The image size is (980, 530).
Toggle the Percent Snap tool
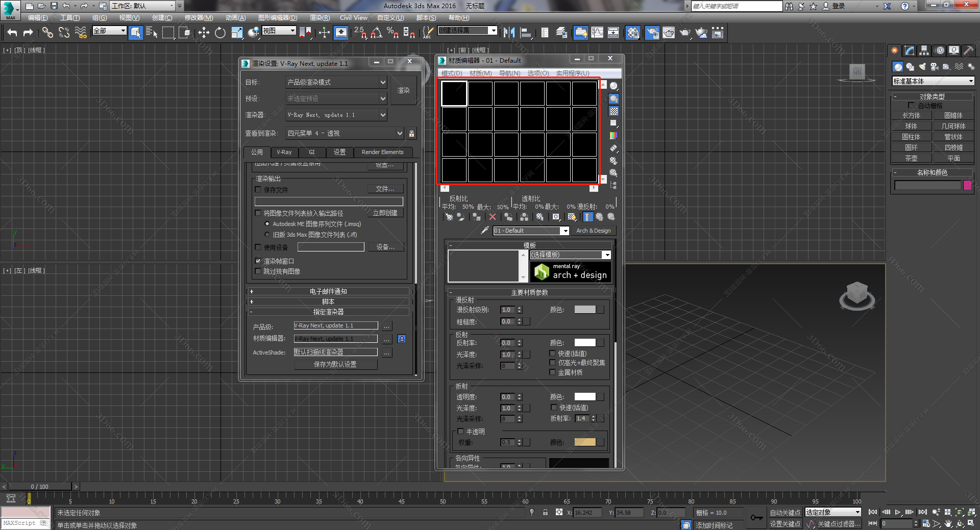(x=393, y=33)
